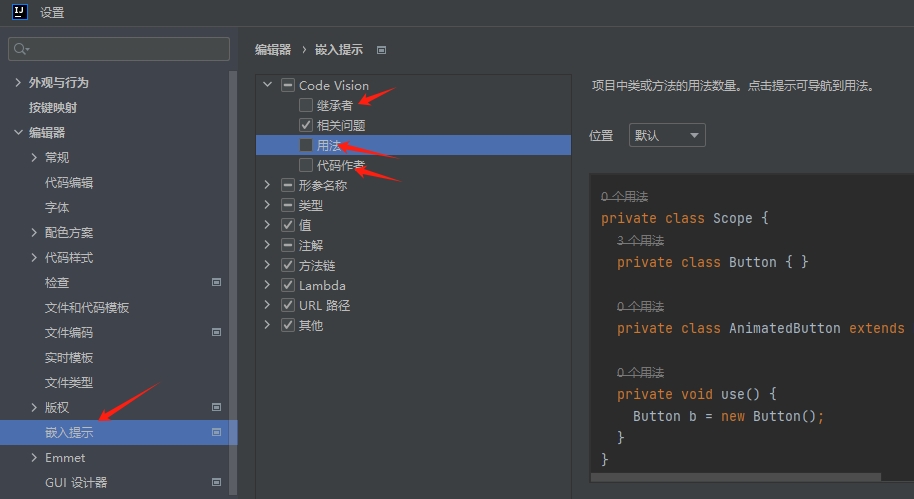914x499 pixels.
Task: Open 检查 settings page
Action: coord(57,283)
